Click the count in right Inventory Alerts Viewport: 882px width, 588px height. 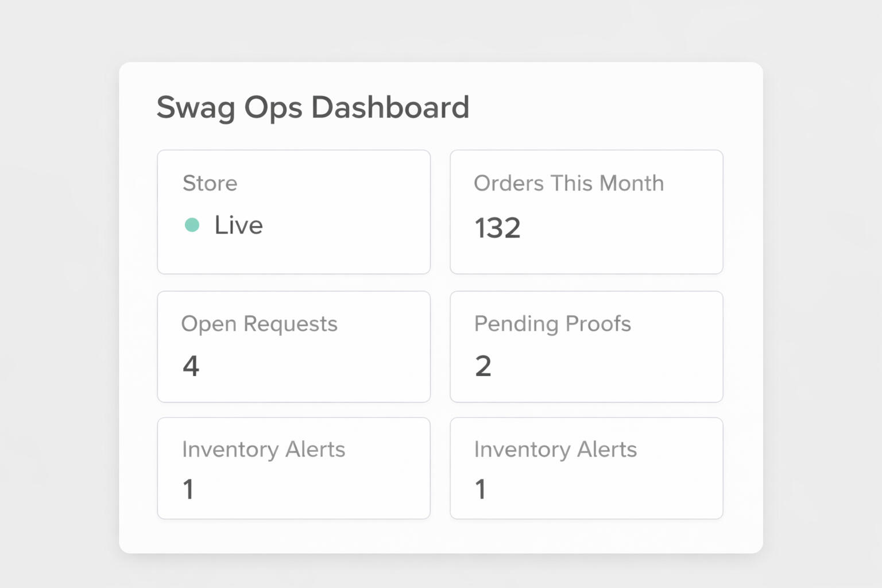pos(481,490)
